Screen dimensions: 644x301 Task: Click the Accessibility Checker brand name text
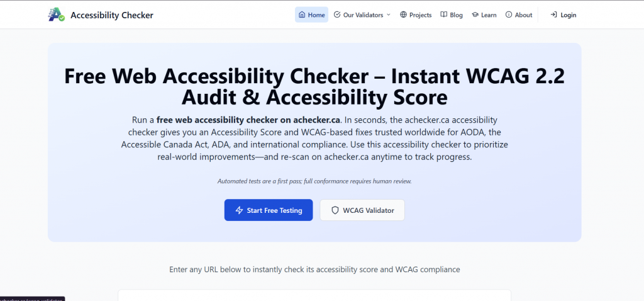112,14
